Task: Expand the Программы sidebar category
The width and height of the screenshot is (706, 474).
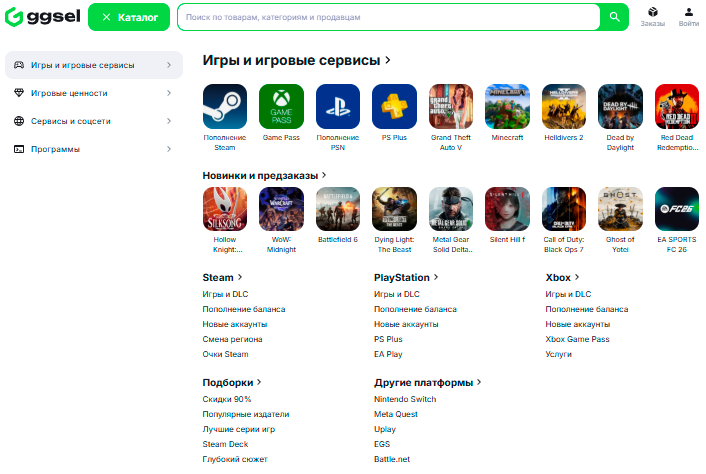Action: coord(94,149)
